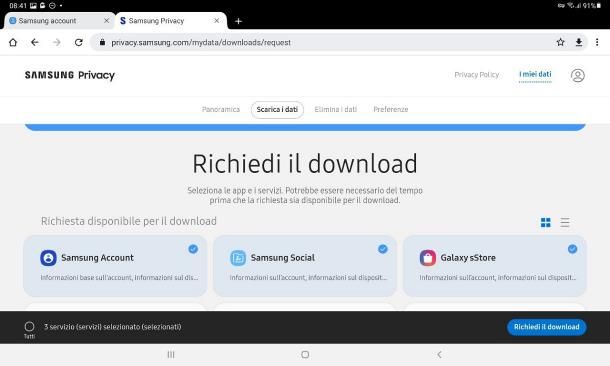Switch to Elimina i dati tab
This screenshot has width=610, height=366.
[x=335, y=109]
